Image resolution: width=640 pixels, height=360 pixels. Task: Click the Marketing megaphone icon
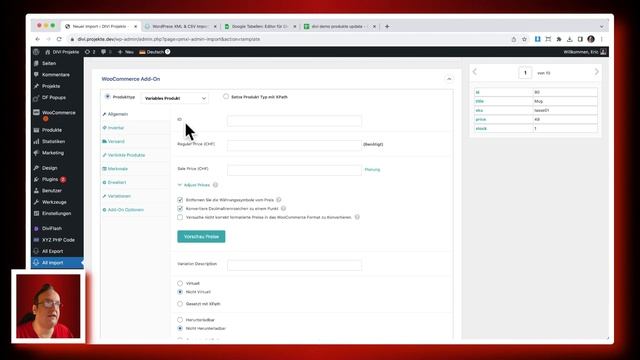click(36, 153)
